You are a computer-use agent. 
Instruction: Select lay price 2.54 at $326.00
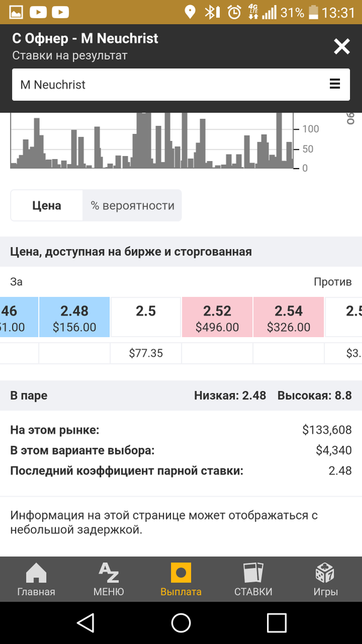[x=288, y=318]
